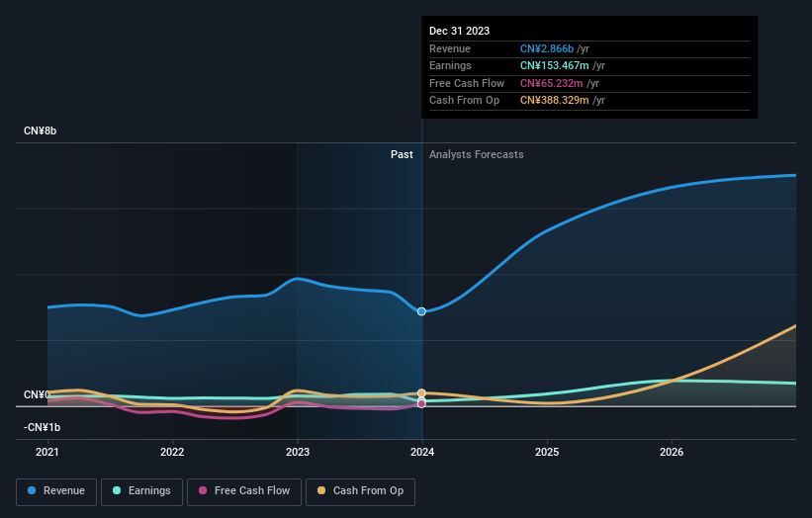Toggle the Revenue legend button
This screenshot has height=518, width=812.
56,491
